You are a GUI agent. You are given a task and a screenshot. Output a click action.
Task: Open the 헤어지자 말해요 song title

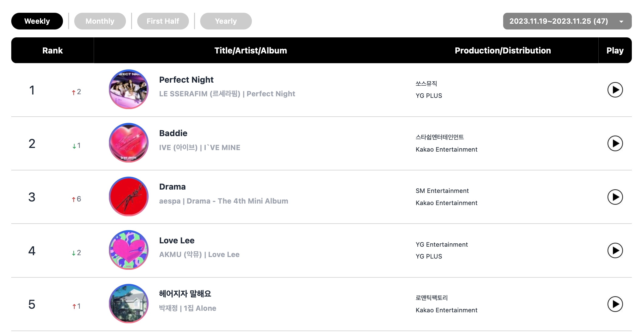185,294
